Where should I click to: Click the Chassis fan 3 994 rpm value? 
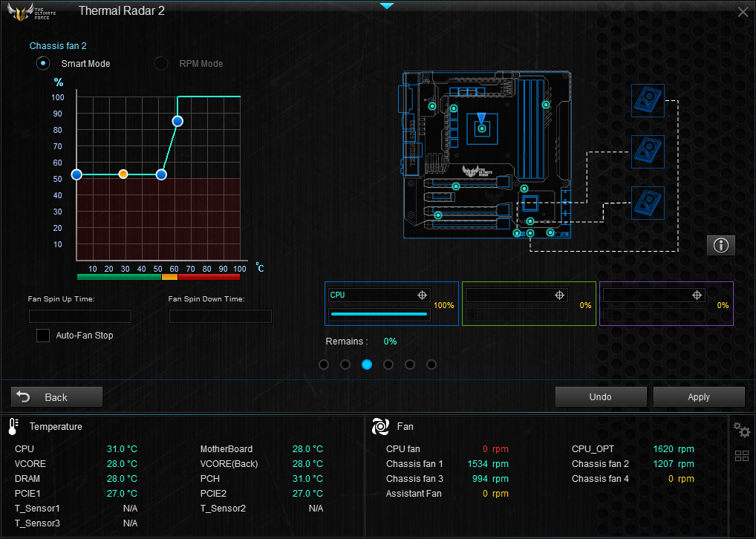(490, 479)
